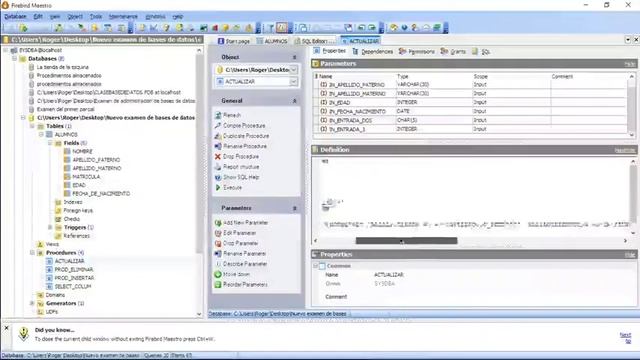
Task: Select the IN_FECHA_NACIMIENTO parameter row
Action: click(x=471, y=111)
